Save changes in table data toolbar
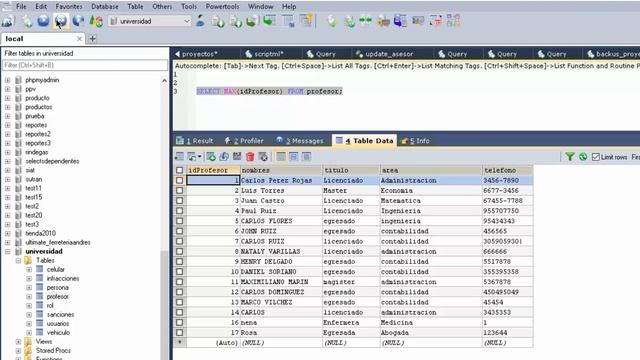Screen dimensions: 640x360 point(237,157)
